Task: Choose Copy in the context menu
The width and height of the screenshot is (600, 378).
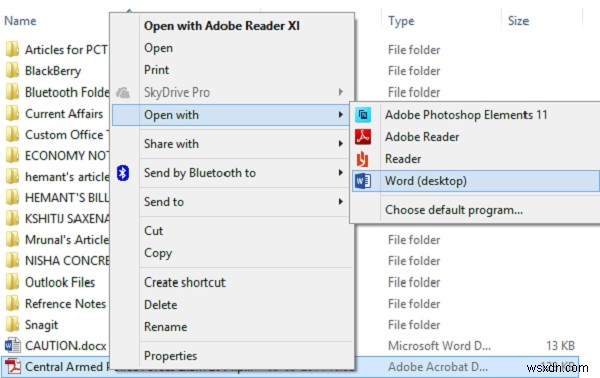Action: 158,253
